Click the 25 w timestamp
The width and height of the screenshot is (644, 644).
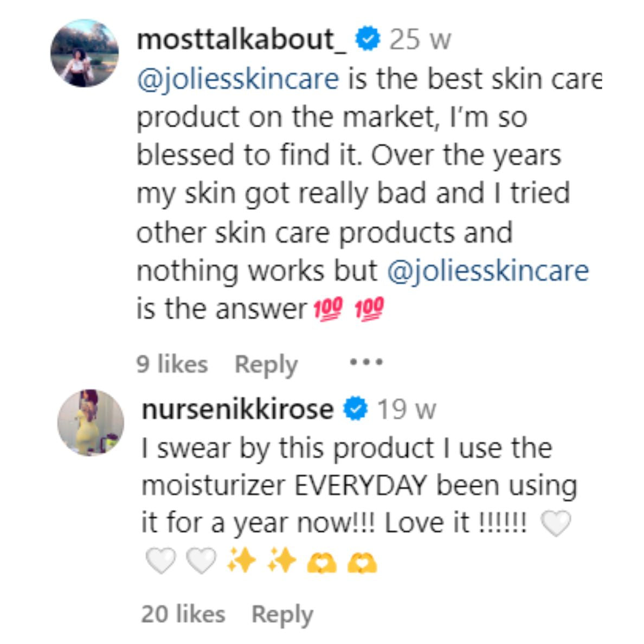point(420,40)
